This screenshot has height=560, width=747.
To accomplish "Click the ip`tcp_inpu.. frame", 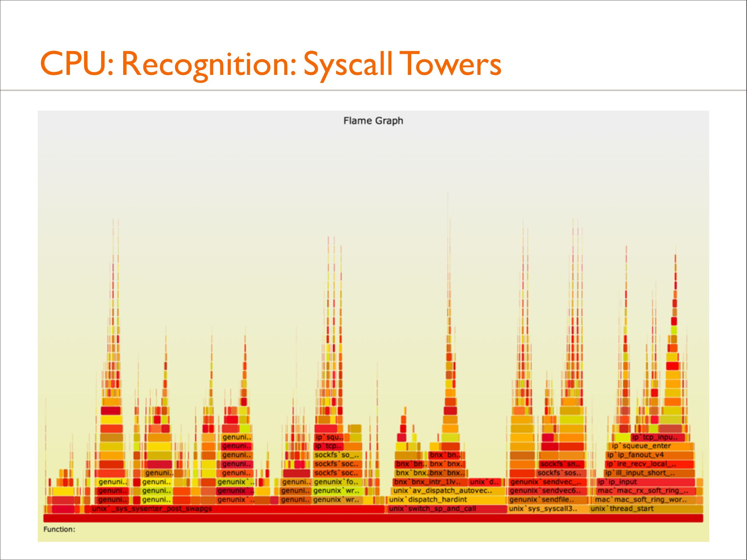I will (657, 437).
